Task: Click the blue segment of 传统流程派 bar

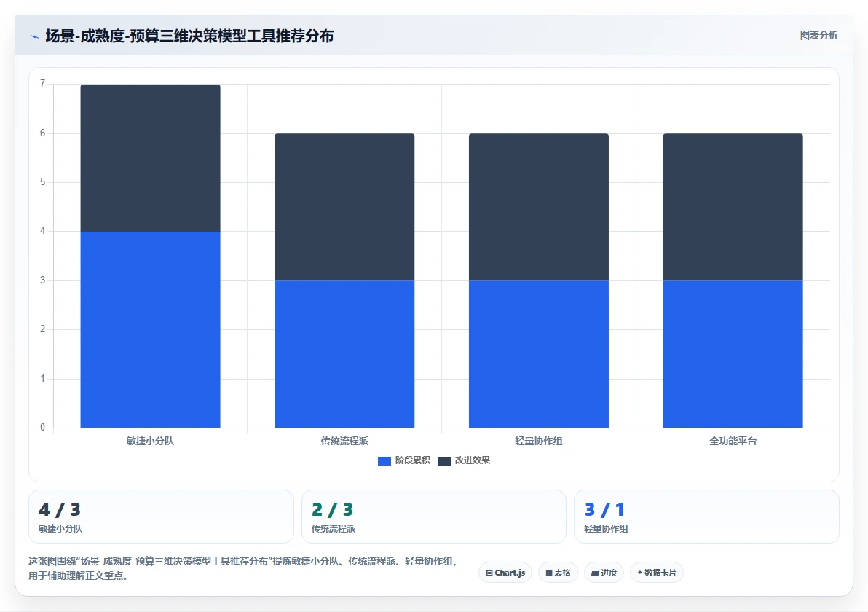Action: [344, 354]
